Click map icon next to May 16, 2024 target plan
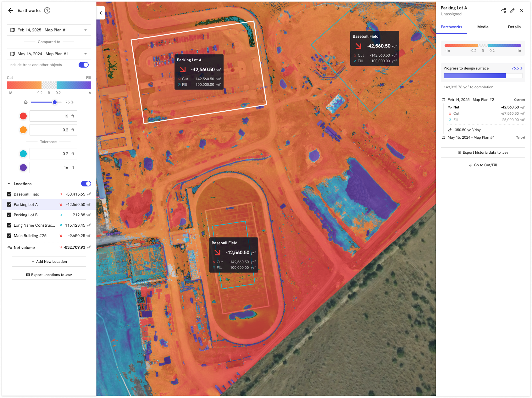 click(x=443, y=137)
